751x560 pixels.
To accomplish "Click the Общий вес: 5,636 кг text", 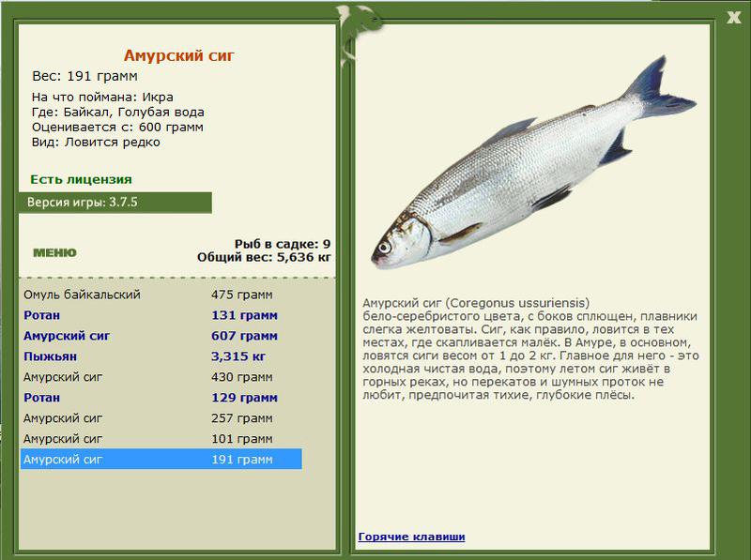I will click(264, 258).
